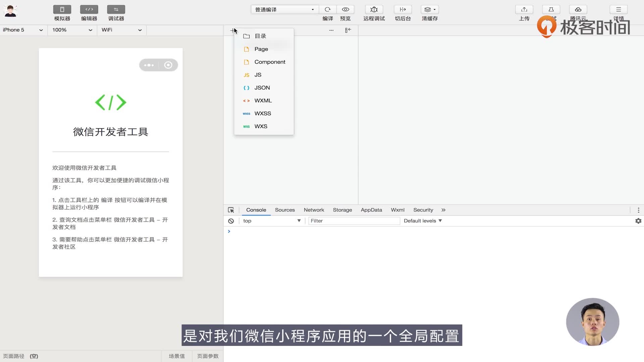
Task: Switch to the Network tab
Action: point(314,210)
